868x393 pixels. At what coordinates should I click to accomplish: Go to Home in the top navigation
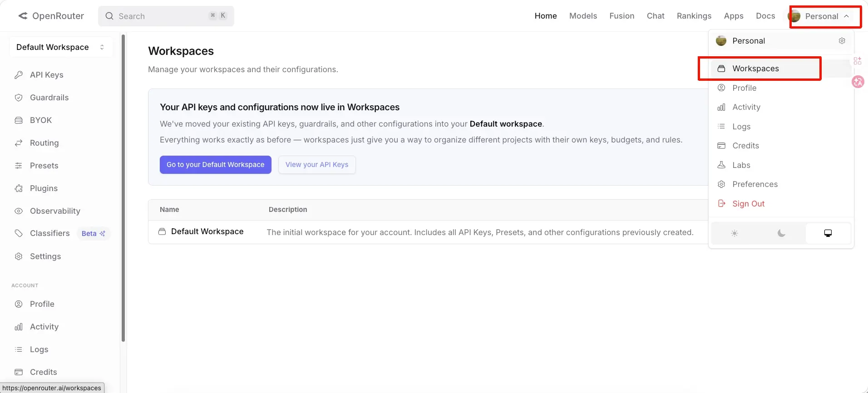[546, 16]
